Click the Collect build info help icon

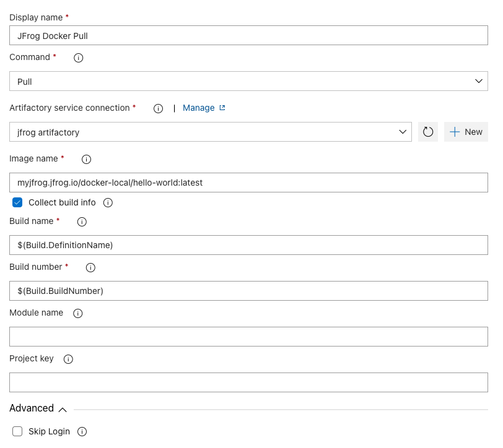tap(108, 202)
